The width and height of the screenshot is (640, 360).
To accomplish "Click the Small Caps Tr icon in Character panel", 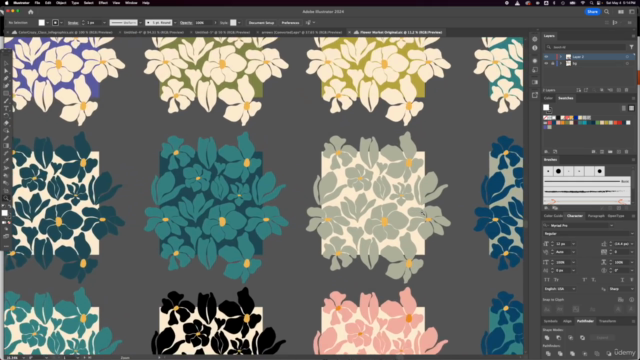I will (x=556, y=280).
